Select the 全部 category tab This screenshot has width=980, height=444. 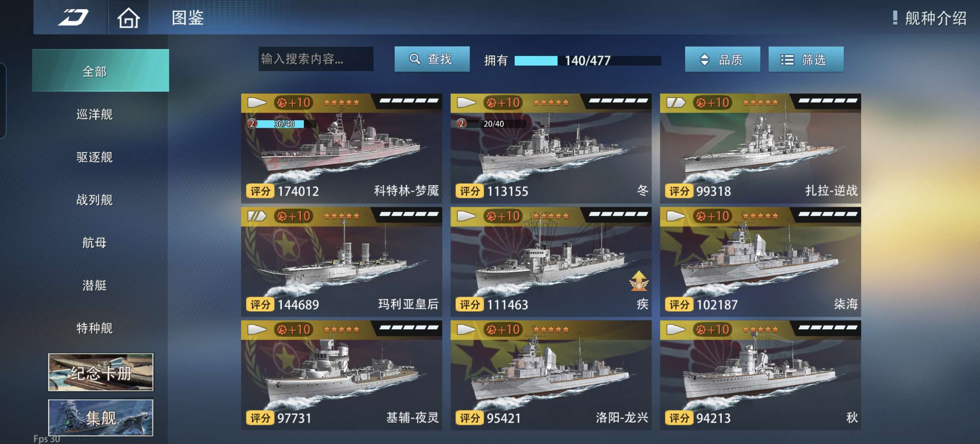tap(101, 71)
